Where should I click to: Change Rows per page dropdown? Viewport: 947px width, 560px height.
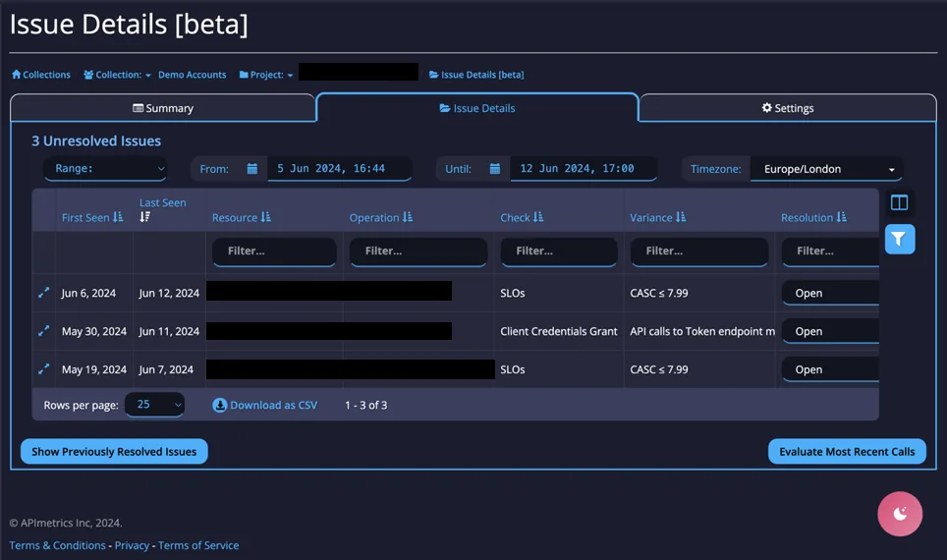pos(154,405)
